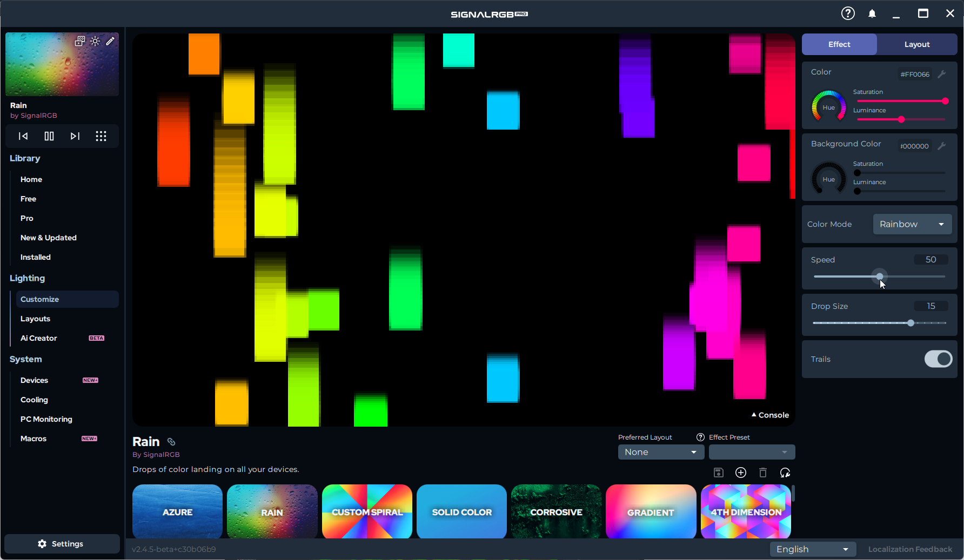Expand the Console panel
Viewport: 964px width, 560px height.
pyautogui.click(x=770, y=415)
